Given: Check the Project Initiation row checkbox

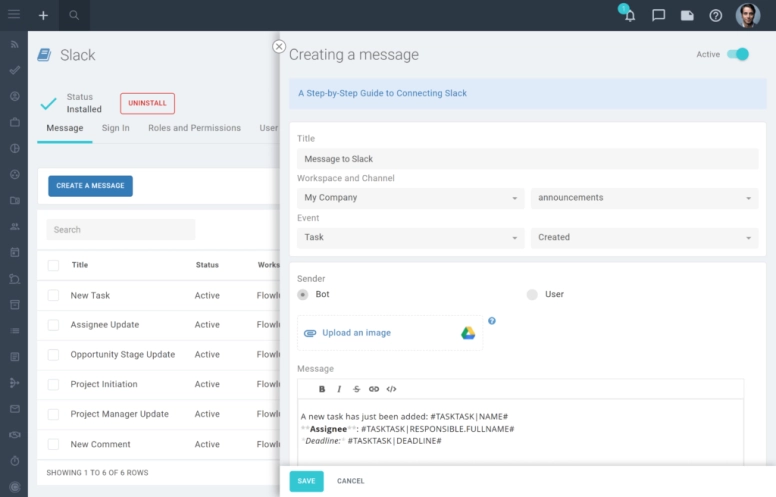Looking at the screenshot, I should (x=53, y=385).
